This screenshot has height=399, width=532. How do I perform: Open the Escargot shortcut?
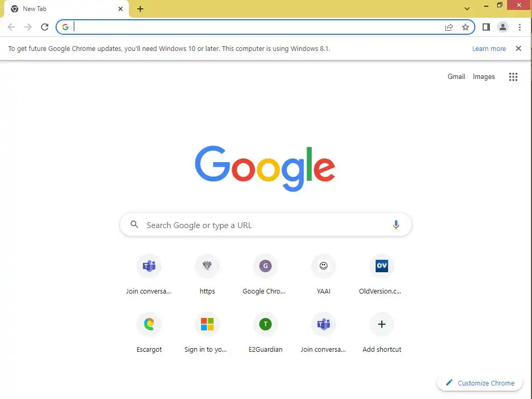pos(149,332)
